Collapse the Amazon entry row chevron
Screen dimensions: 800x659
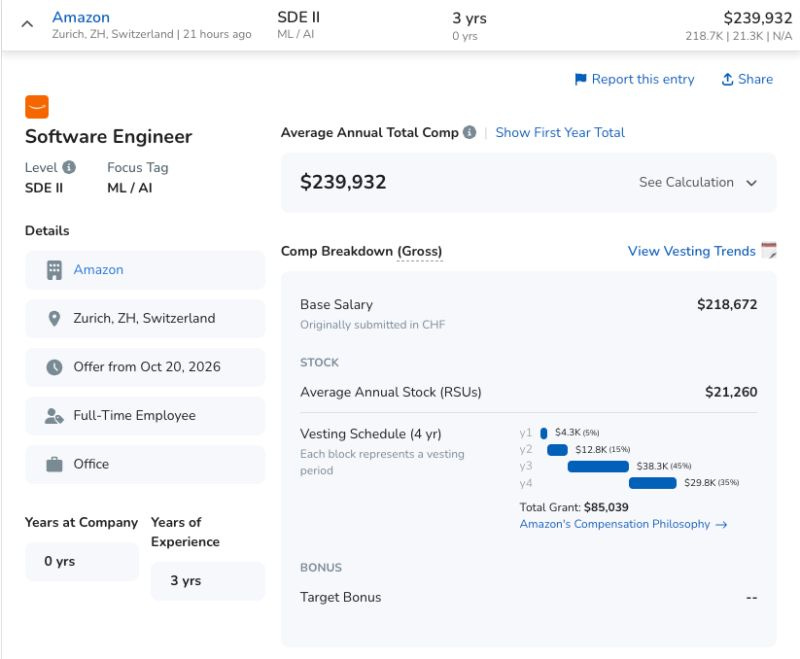(27, 24)
